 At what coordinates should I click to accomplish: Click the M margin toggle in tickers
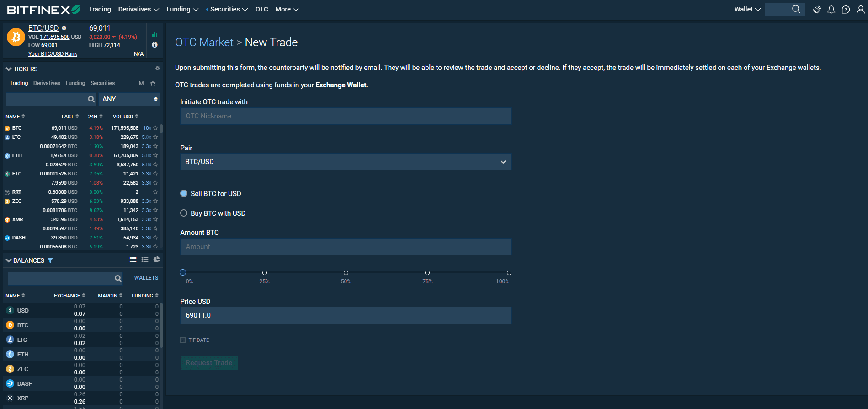click(x=141, y=83)
